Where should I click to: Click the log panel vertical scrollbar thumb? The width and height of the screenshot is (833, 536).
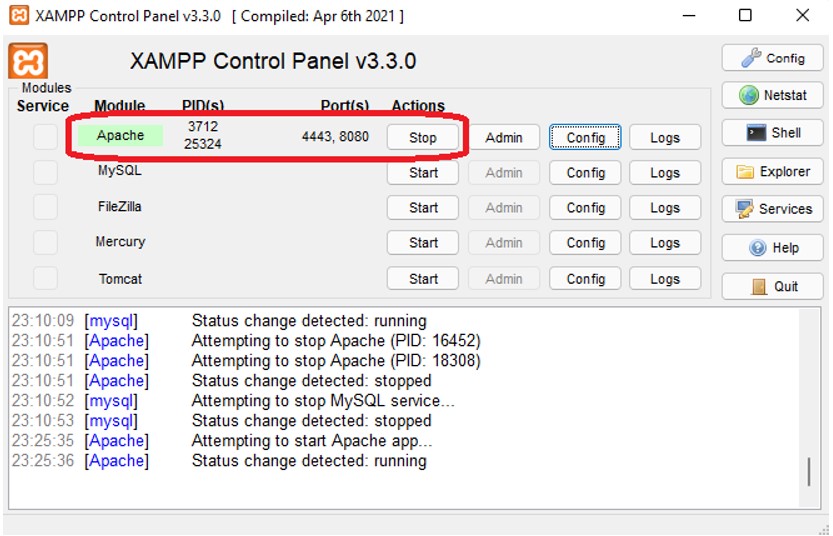[809, 472]
